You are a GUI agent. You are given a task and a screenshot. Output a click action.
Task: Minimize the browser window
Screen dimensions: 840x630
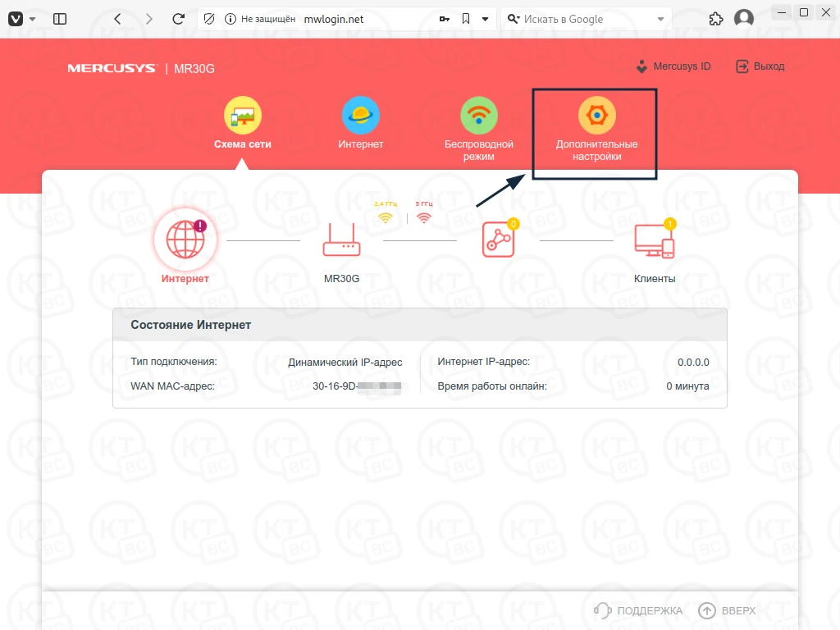click(782, 12)
